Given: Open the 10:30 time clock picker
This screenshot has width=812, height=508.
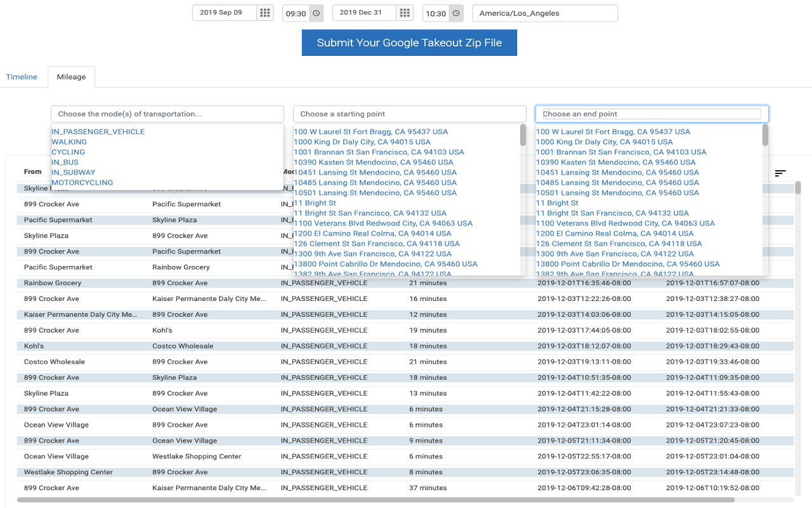Looking at the screenshot, I should (x=455, y=13).
